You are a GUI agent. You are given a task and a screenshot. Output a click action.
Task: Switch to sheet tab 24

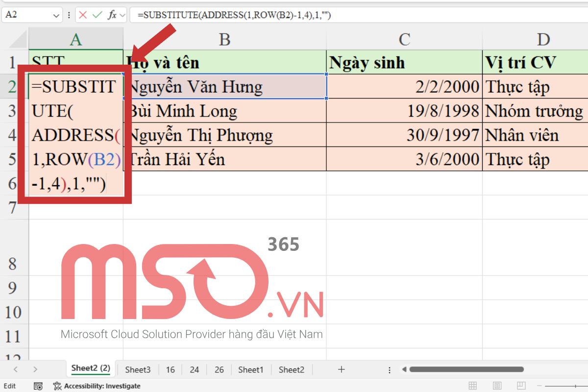tap(195, 370)
